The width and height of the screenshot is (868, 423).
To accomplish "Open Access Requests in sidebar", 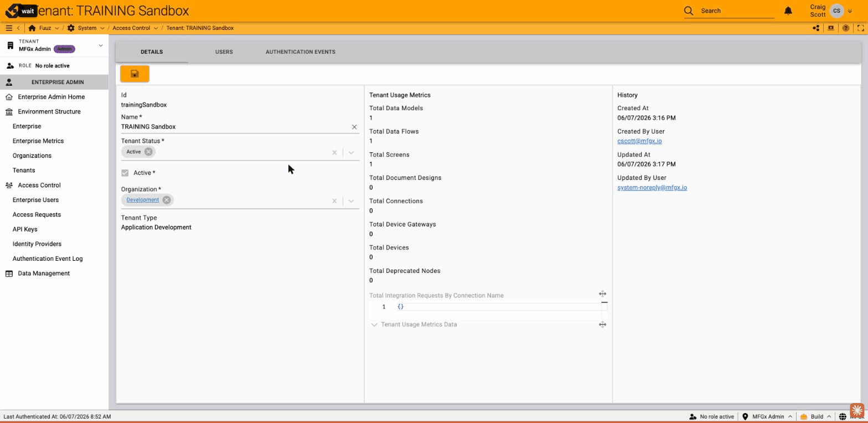I will click(37, 215).
